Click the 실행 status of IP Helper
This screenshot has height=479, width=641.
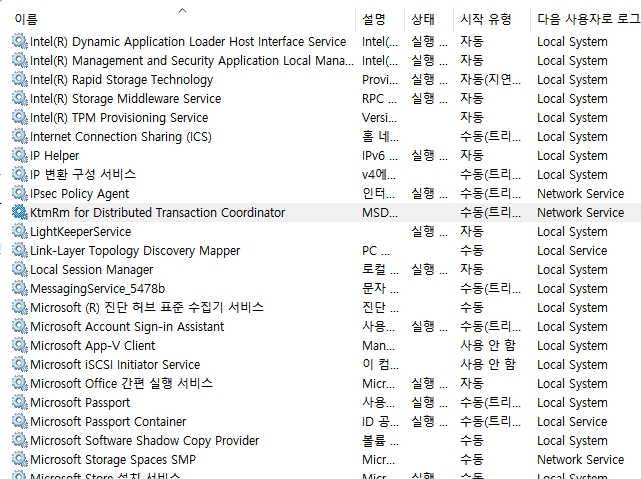point(429,155)
